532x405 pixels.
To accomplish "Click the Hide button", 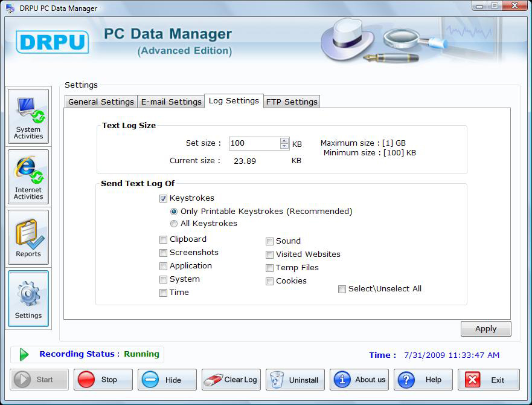I will tap(167, 380).
